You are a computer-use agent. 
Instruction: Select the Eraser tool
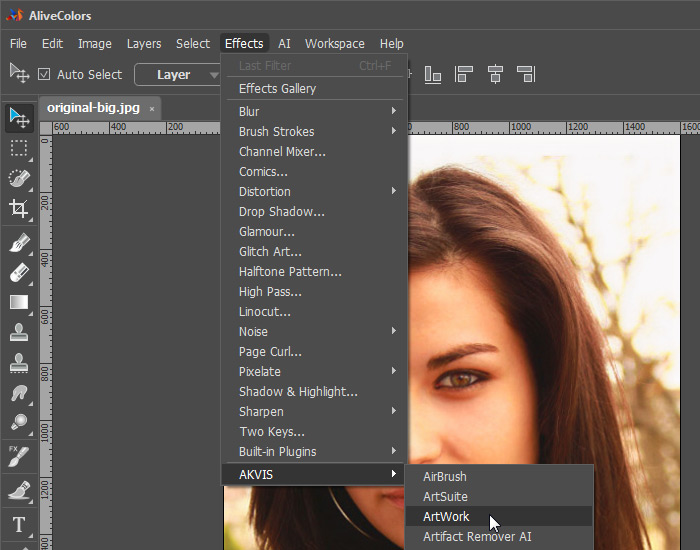click(19, 273)
